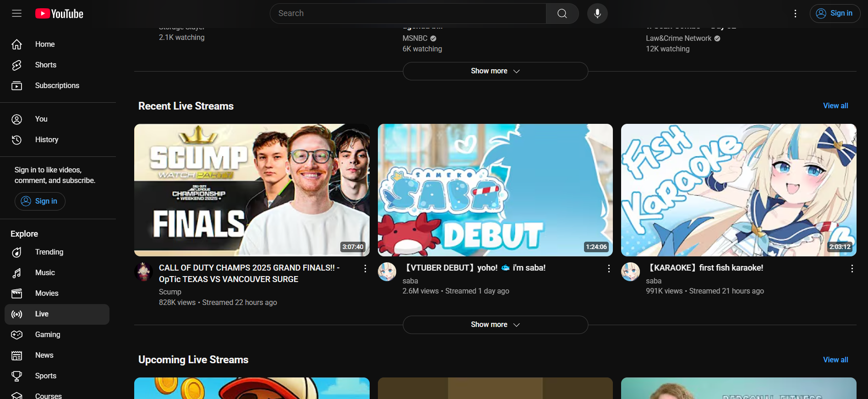Open Home in the sidebar

coord(57,44)
